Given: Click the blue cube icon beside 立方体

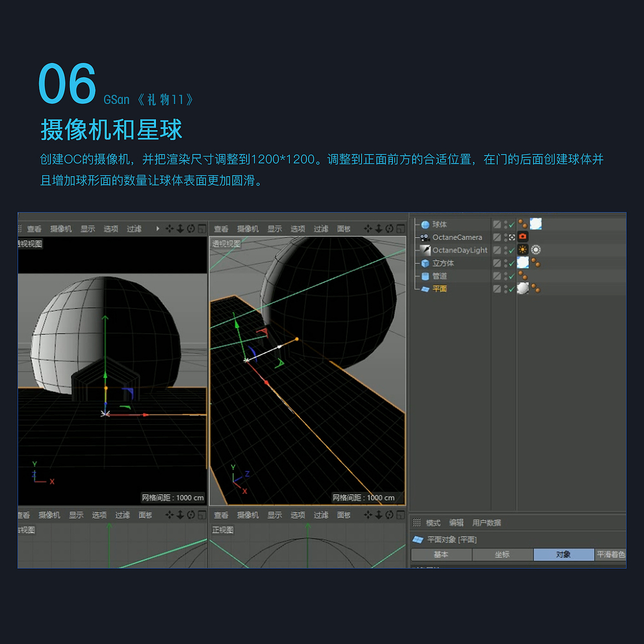Looking at the screenshot, I should pyautogui.click(x=425, y=263).
